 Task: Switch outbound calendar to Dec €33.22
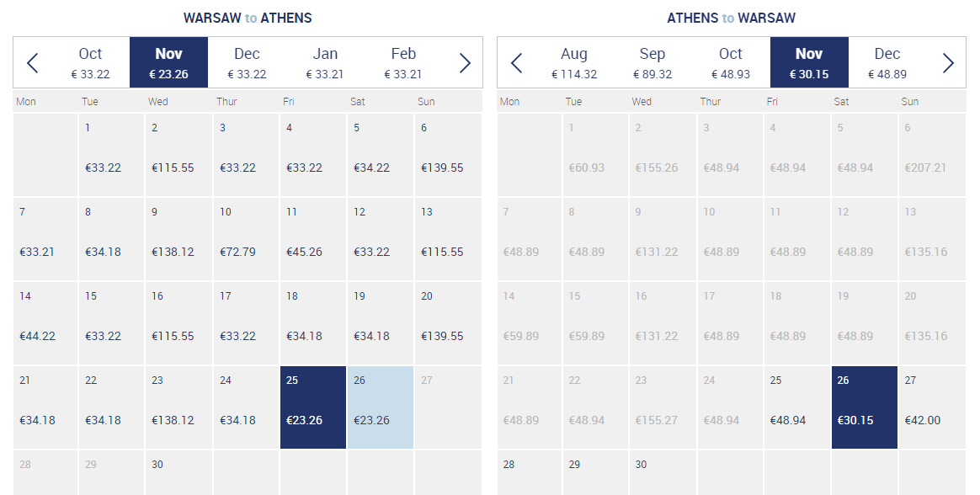click(x=247, y=62)
